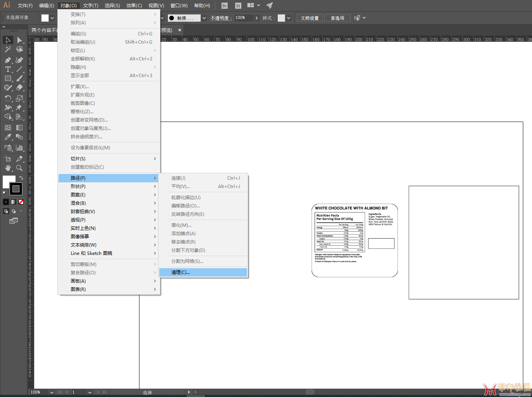532x397 pixels.
Task: Open Adobe Bridge via Br icon
Action: click(225, 6)
